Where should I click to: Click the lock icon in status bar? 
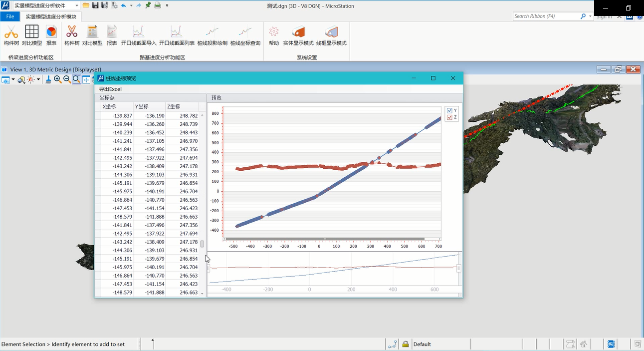pos(406,344)
